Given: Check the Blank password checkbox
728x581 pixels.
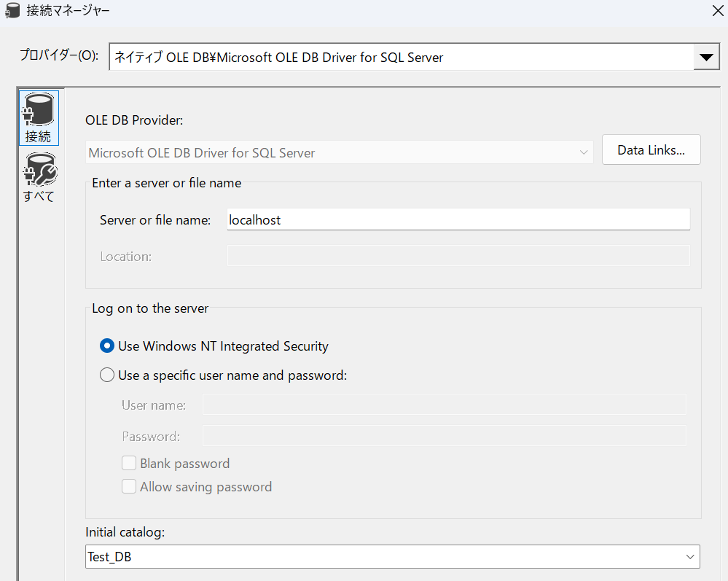Looking at the screenshot, I should coord(128,463).
